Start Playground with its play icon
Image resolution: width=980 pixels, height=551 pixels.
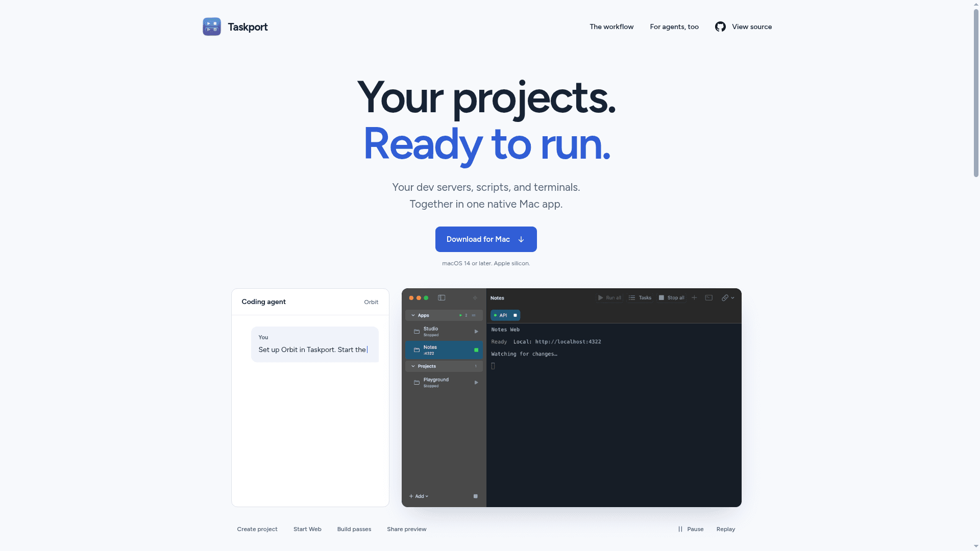tap(476, 383)
